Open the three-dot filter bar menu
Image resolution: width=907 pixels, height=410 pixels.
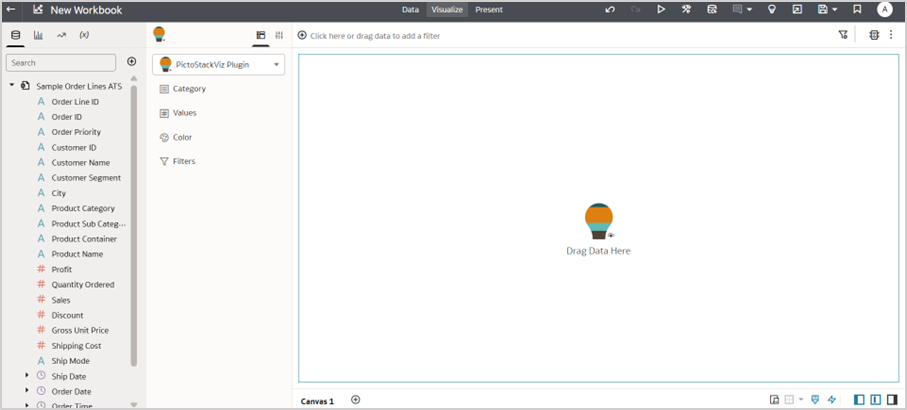point(891,35)
